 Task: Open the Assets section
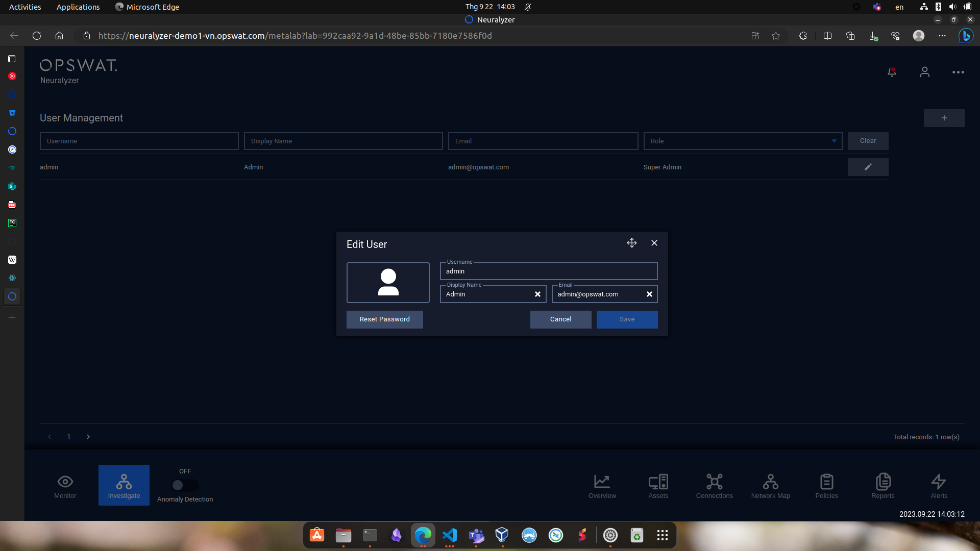(x=658, y=486)
